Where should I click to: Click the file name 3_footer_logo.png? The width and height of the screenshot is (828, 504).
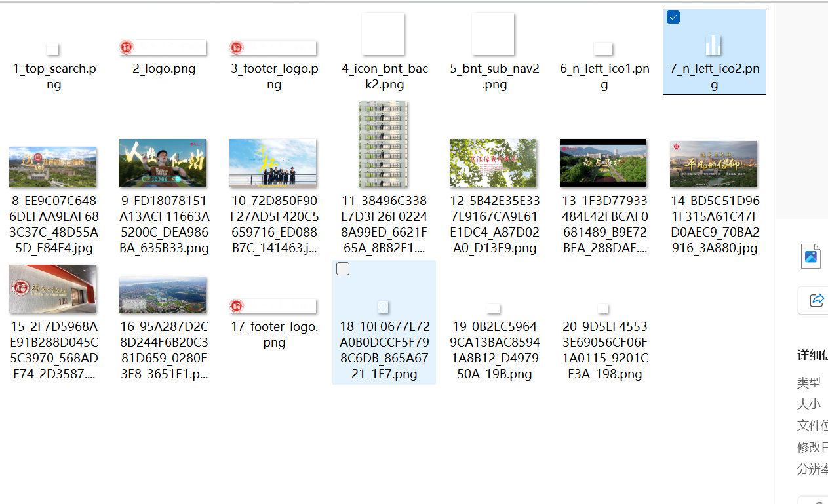pos(274,77)
